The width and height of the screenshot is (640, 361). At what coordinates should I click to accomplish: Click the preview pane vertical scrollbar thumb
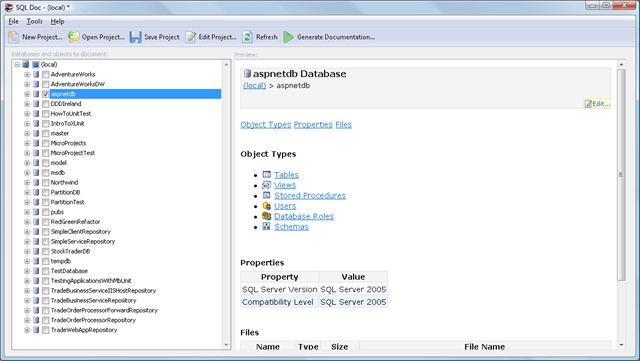tap(621, 175)
